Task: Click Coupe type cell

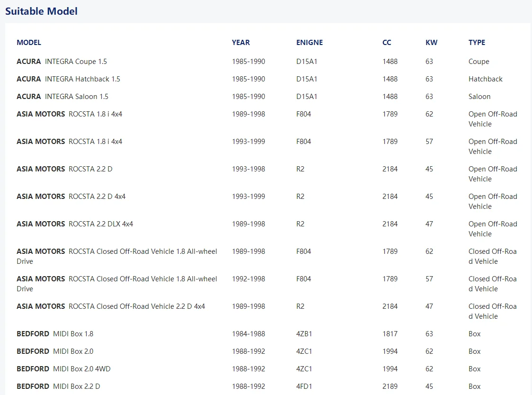Action: [479, 62]
